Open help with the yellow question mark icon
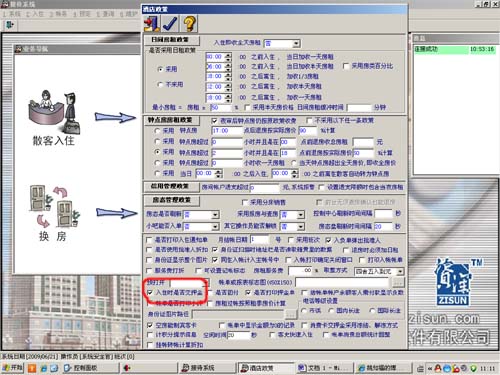500x375 pixels. click(x=189, y=24)
